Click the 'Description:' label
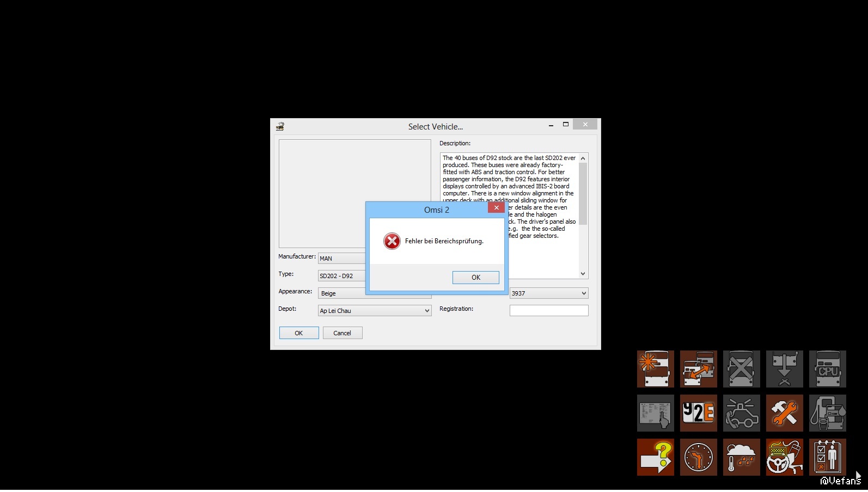868x492 pixels. pos(455,143)
